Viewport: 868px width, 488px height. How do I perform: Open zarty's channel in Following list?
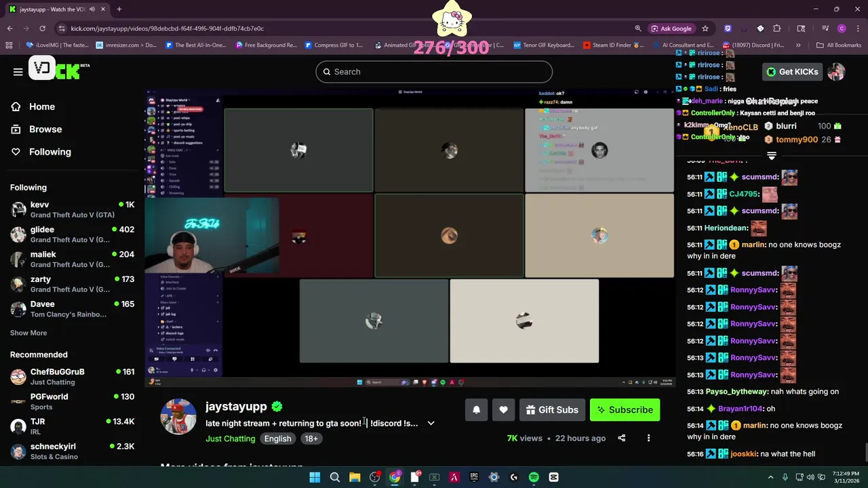(72, 284)
